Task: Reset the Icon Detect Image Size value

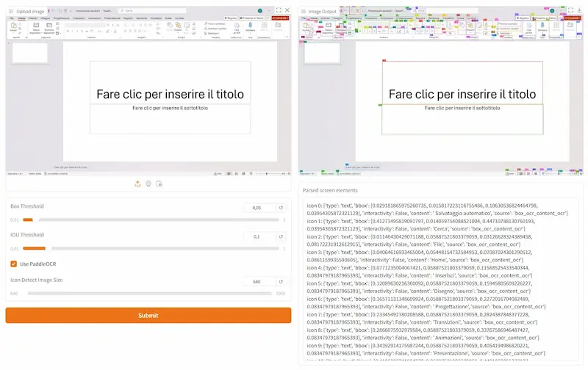Action: pyautogui.click(x=281, y=281)
